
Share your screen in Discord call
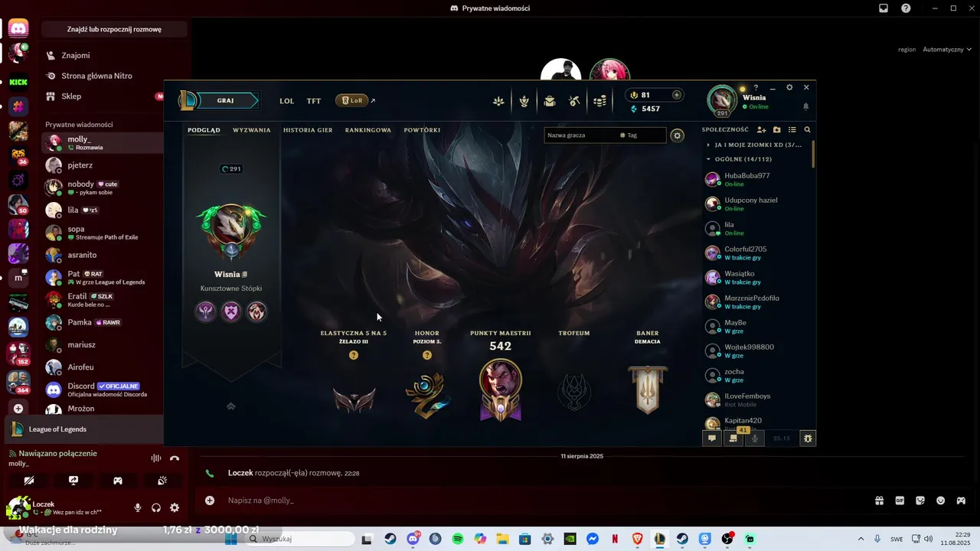coord(73,481)
